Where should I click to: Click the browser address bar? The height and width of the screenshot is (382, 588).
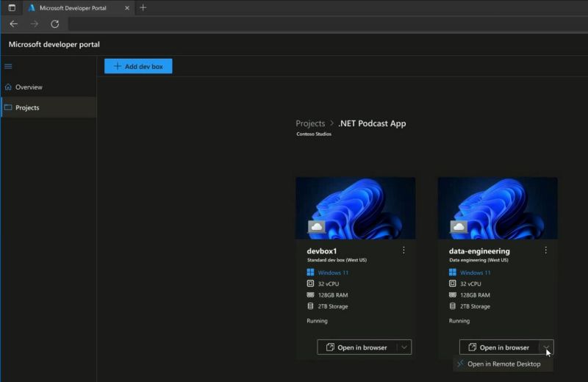pyautogui.click(x=328, y=24)
